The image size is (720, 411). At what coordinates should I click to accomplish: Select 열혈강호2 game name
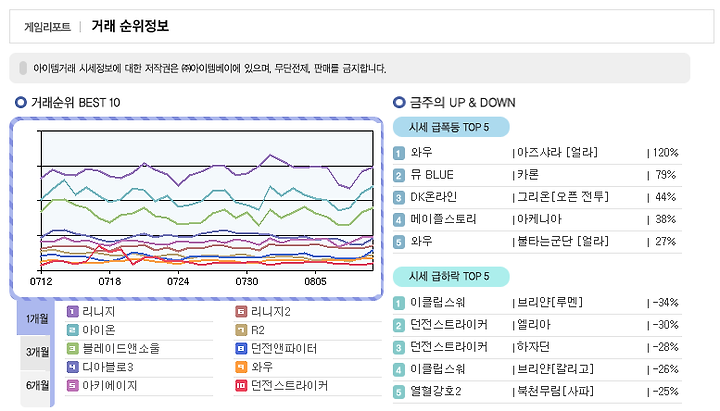pos(436,391)
